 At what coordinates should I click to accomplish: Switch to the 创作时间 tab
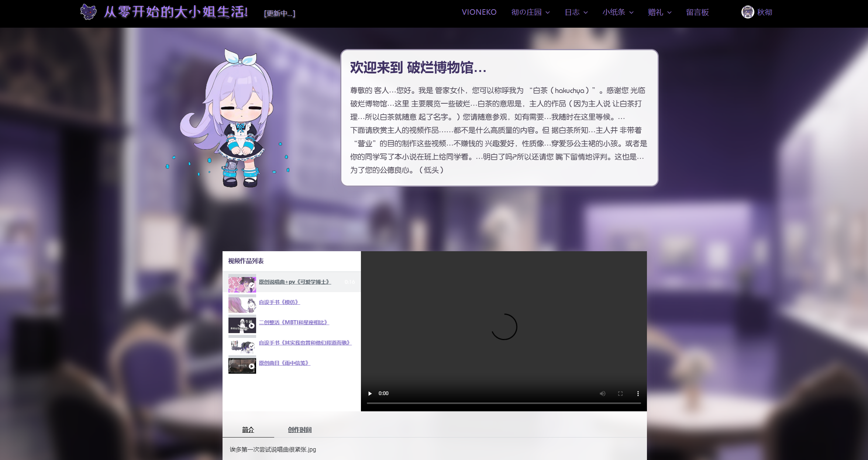point(300,430)
